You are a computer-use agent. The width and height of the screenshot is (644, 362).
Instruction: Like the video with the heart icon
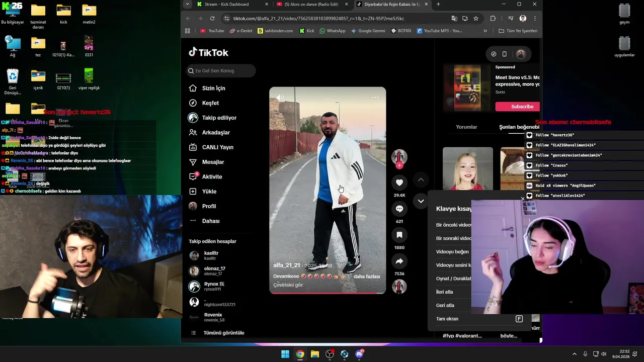click(399, 183)
